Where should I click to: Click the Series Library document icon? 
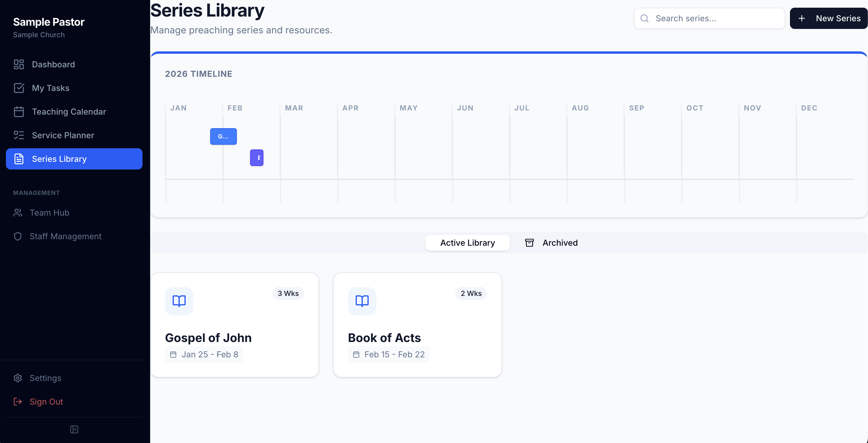pos(19,159)
